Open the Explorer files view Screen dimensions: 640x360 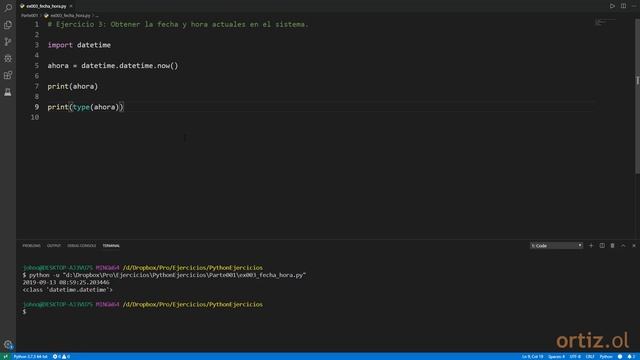8,25
